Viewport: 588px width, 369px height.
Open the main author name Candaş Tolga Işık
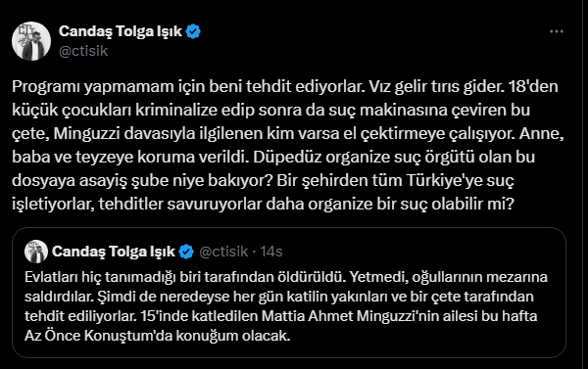(x=121, y=31)
